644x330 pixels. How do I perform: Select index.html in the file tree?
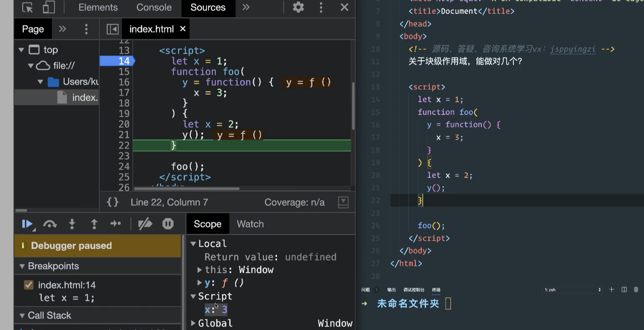(x=57, y=97)
